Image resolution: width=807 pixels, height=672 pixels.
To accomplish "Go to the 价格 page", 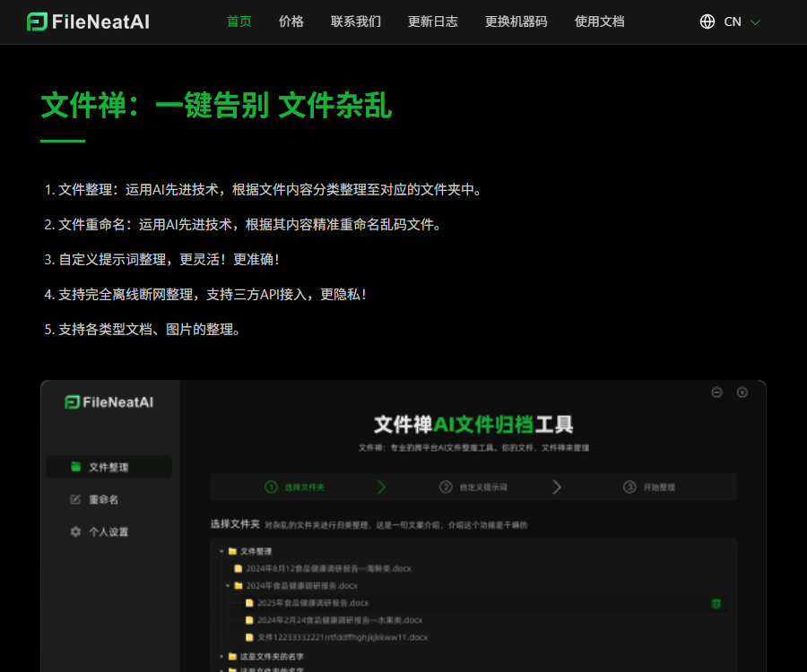I will [291, 22].
